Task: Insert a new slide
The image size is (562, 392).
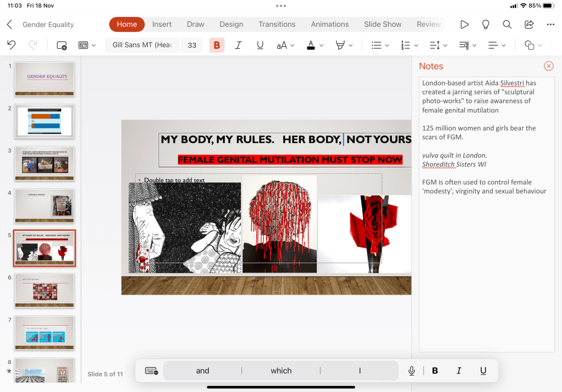Action: tap(61, 46)
